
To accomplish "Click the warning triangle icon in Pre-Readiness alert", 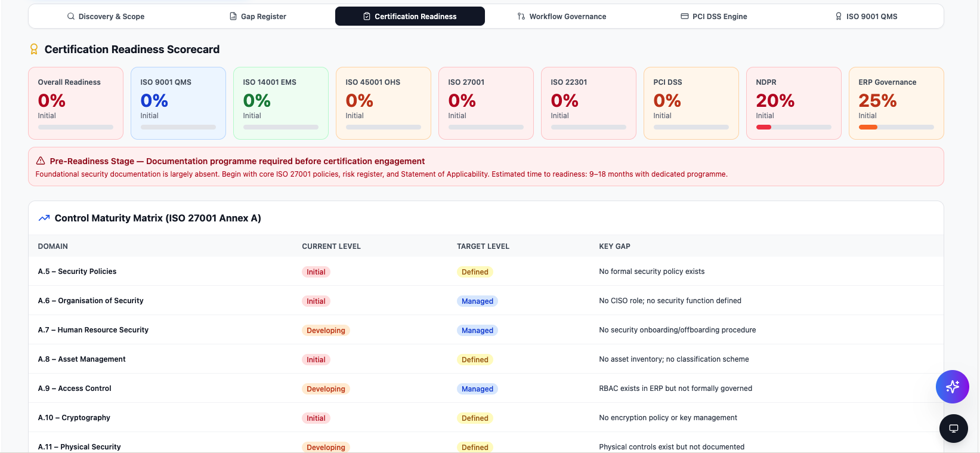I will (41, 161).
